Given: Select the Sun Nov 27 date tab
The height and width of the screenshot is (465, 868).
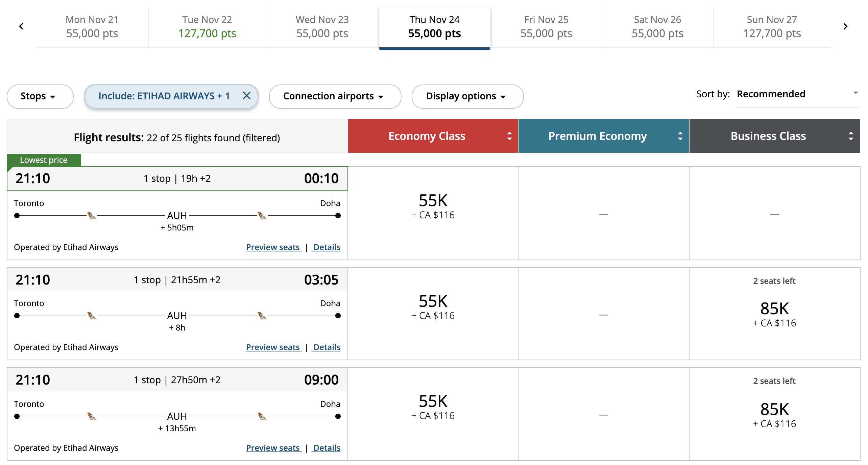Looking at the screenshot, I should (x=772, y=27).
